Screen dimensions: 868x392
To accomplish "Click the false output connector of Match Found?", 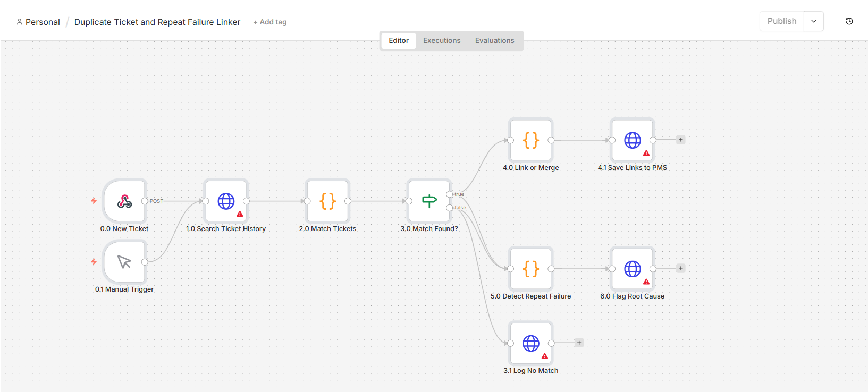I will coord(450,208).
